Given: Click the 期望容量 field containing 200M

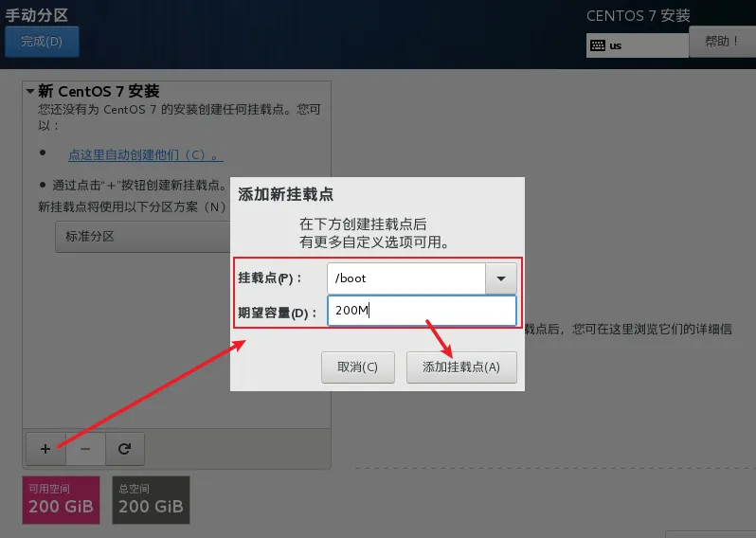Looking at the screenshot, I should [422, 311].
